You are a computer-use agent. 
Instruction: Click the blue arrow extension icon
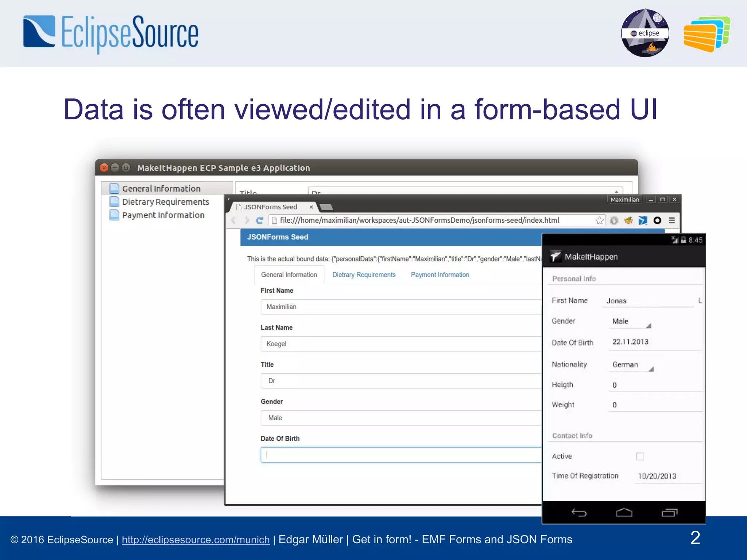[x=643, y=221]
